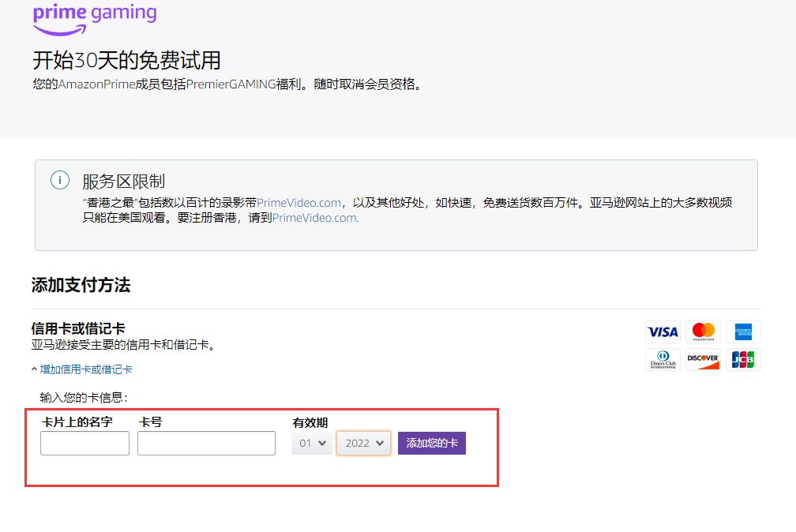Click the Discover card icon
The height and width of the screenshot is (532, 796).
(702, 359)
